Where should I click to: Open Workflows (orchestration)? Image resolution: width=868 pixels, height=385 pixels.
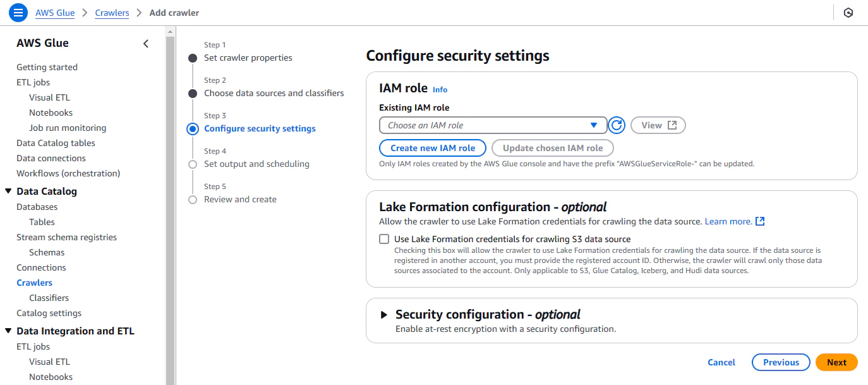point(68,173)
